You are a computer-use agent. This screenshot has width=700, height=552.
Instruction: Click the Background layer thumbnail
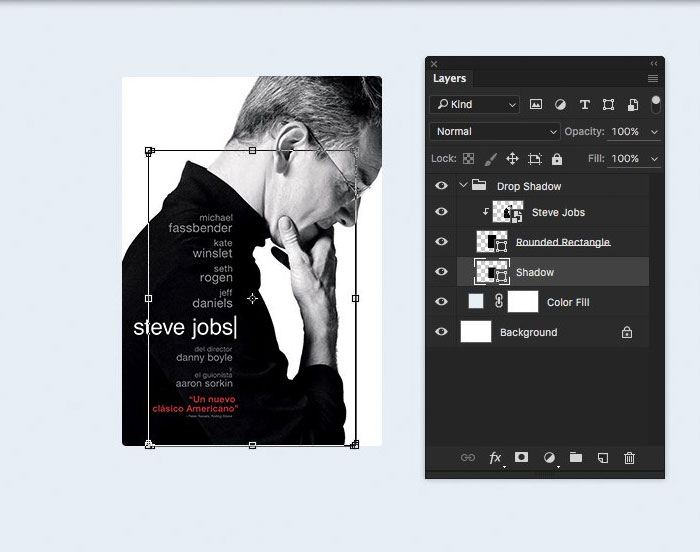point(476,331)
